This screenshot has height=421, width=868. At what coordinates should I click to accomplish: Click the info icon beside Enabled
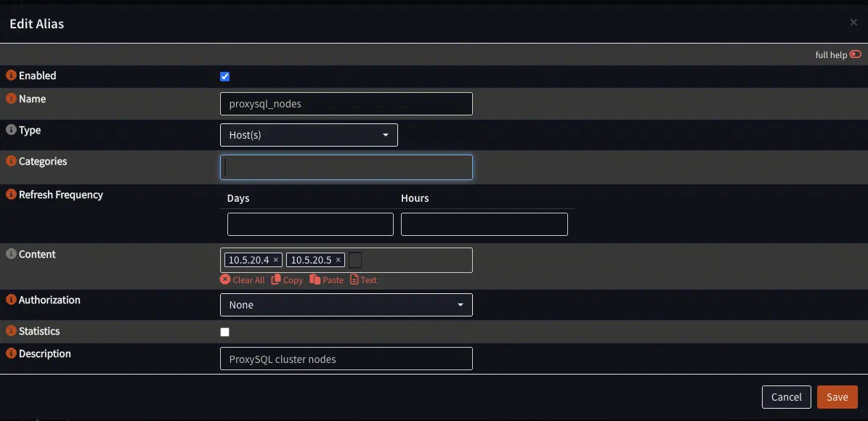click(11, 75)
